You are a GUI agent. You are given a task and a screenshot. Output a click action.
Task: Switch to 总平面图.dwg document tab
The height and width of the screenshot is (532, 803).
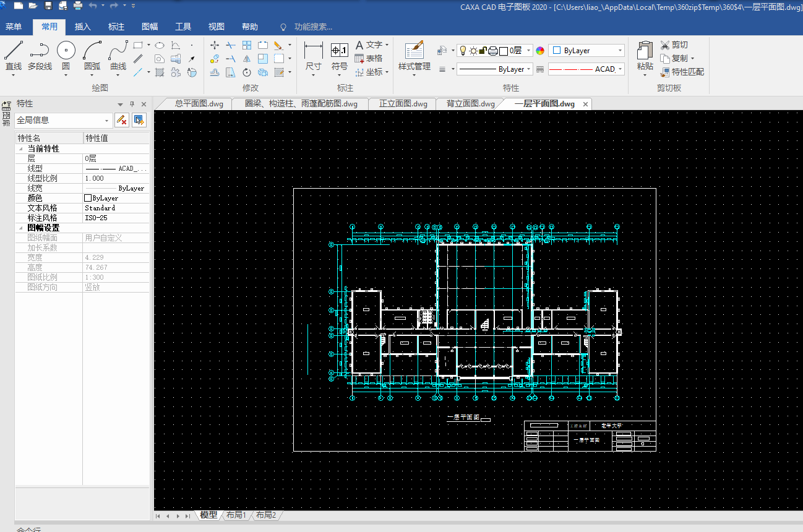(199, 104)
